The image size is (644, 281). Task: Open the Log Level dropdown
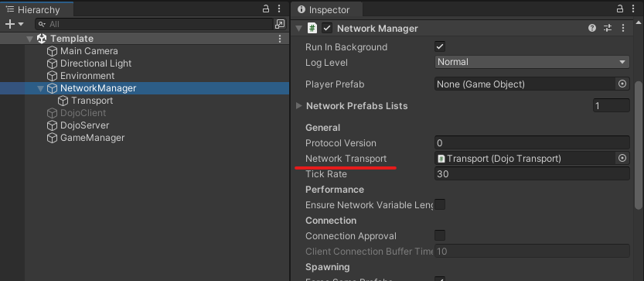click(x=532, y=62)
